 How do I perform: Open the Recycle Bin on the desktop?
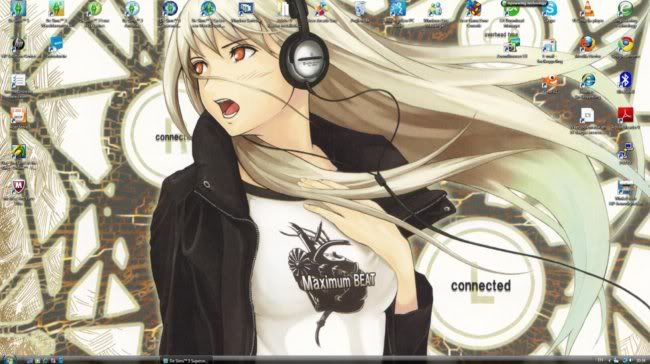point(360,12)
